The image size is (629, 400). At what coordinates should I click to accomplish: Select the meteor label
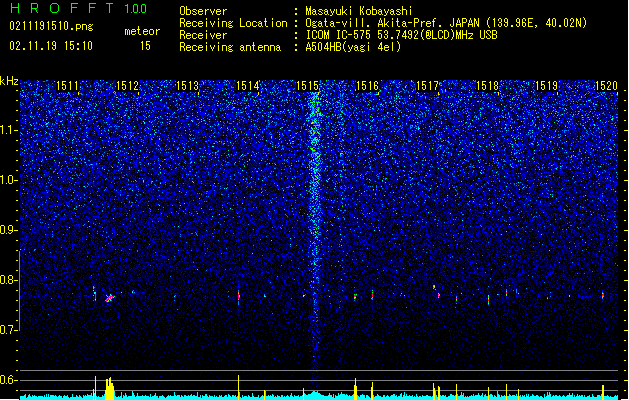coord(142,31)
